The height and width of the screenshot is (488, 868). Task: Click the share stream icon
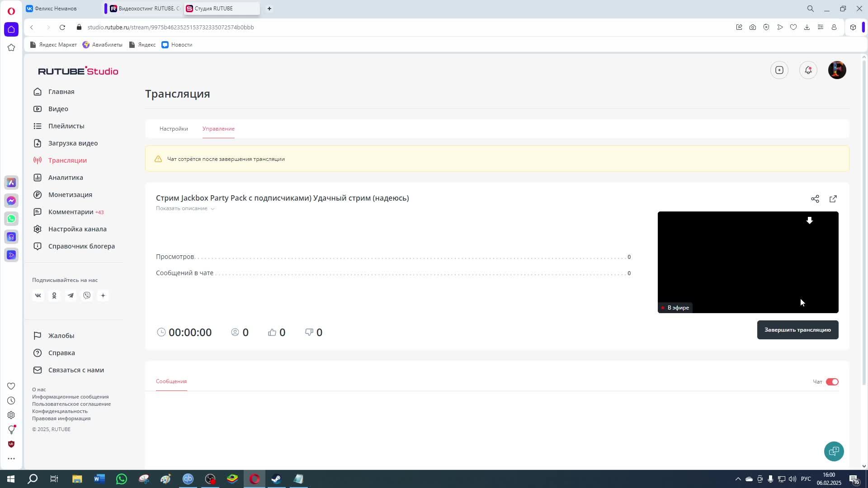point(815,199)
